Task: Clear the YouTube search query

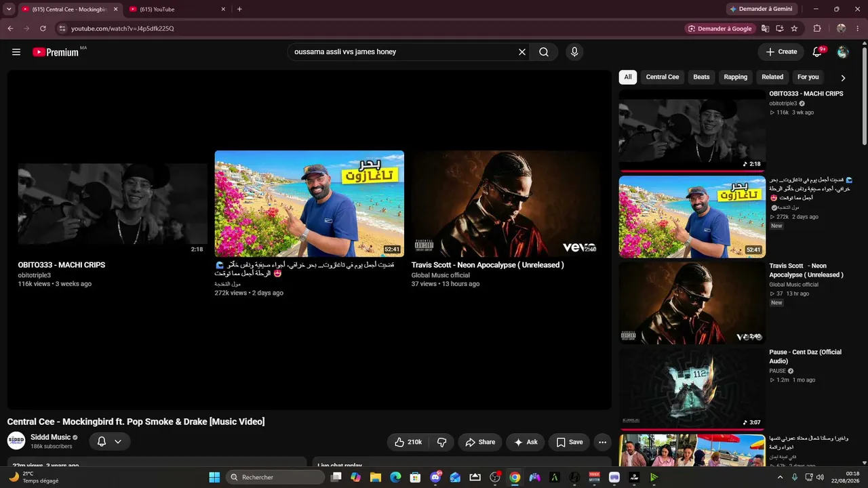Action: (x=522, y=52)
